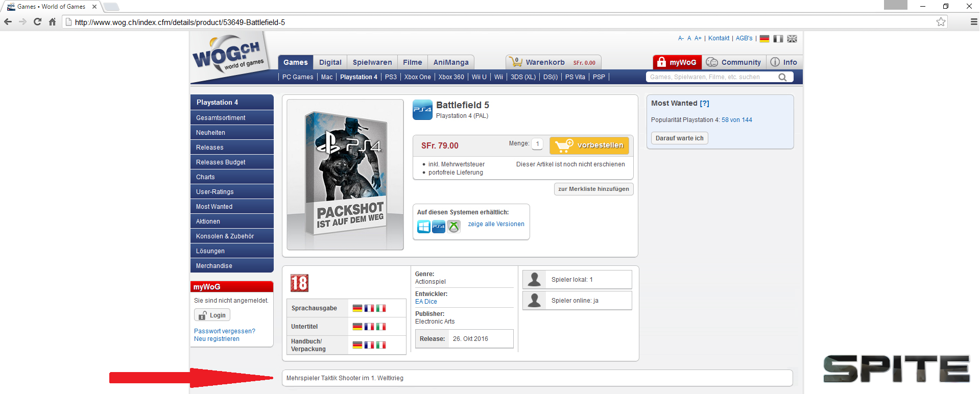Screen dimensions: 980x394
Task: Click the PS4 platform icon beside title
Action: [422, 110]
